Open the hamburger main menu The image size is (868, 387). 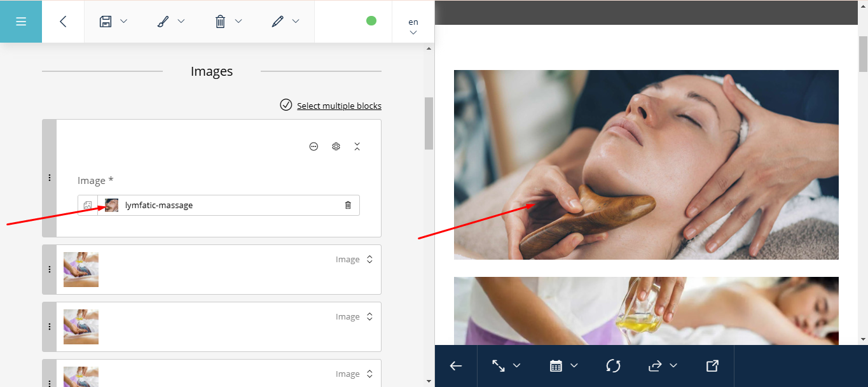[21, 22]
